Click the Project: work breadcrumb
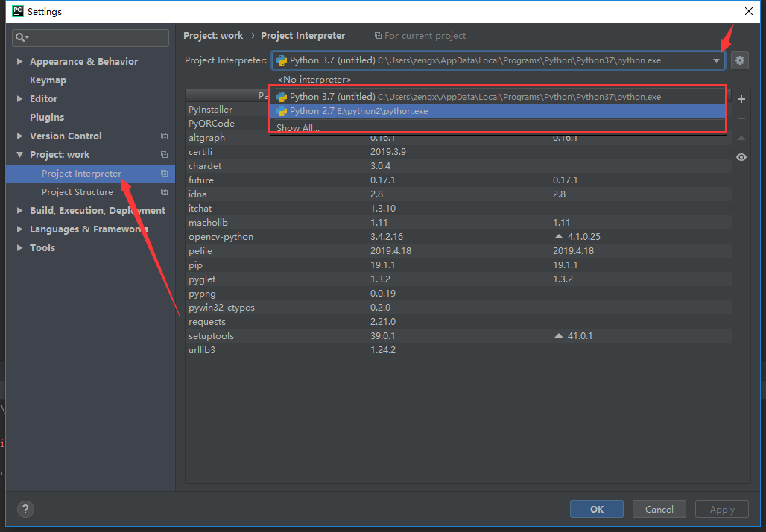Image resolution: width=766 pixels, height=532 pixels. [213, 36]
